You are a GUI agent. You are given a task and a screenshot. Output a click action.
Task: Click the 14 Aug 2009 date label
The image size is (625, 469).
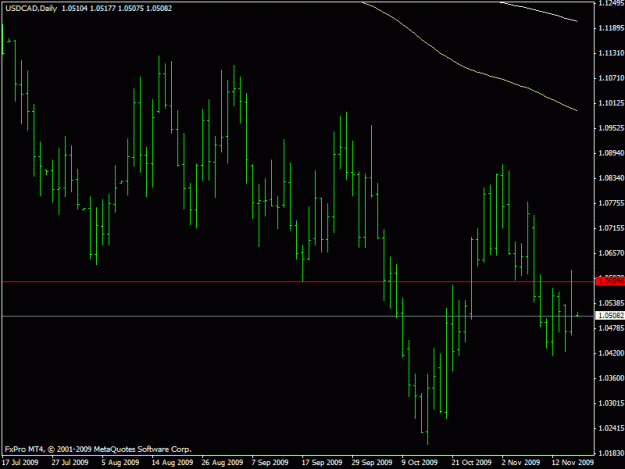172,462
